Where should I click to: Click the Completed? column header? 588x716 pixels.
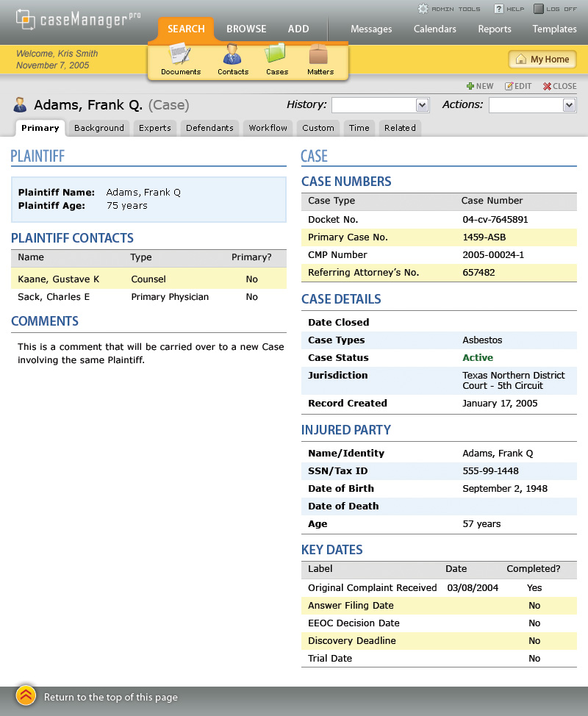click(x=533, y=568)
